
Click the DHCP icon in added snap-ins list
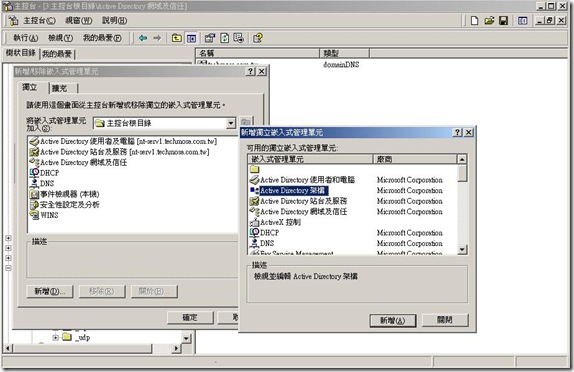click(34, 173)
